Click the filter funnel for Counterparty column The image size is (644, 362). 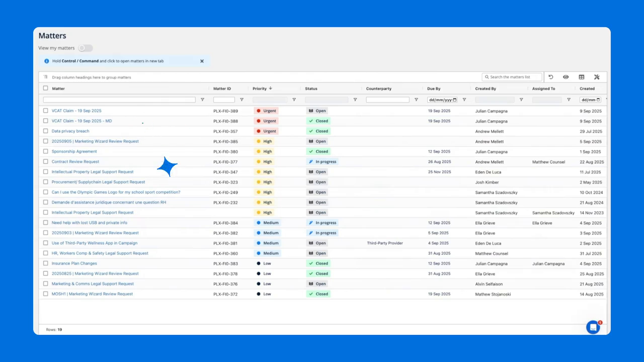416,100
